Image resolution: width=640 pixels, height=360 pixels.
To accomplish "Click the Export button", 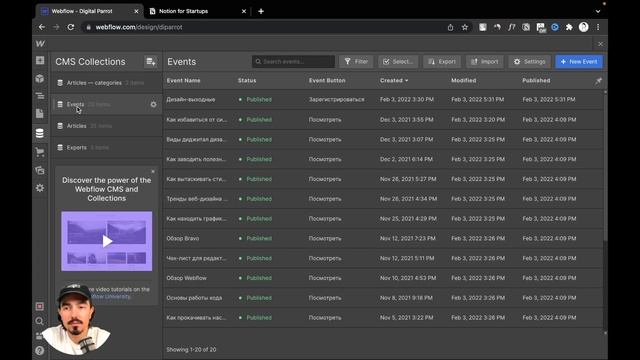I will point(442,62).
